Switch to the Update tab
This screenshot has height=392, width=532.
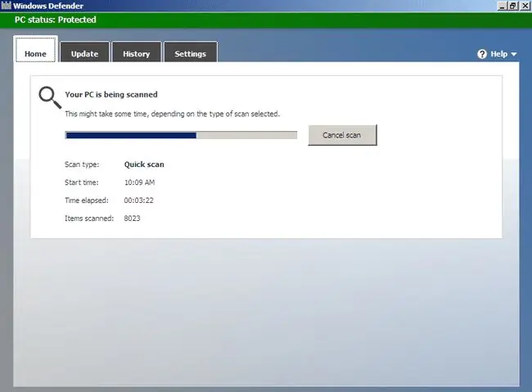84,52
